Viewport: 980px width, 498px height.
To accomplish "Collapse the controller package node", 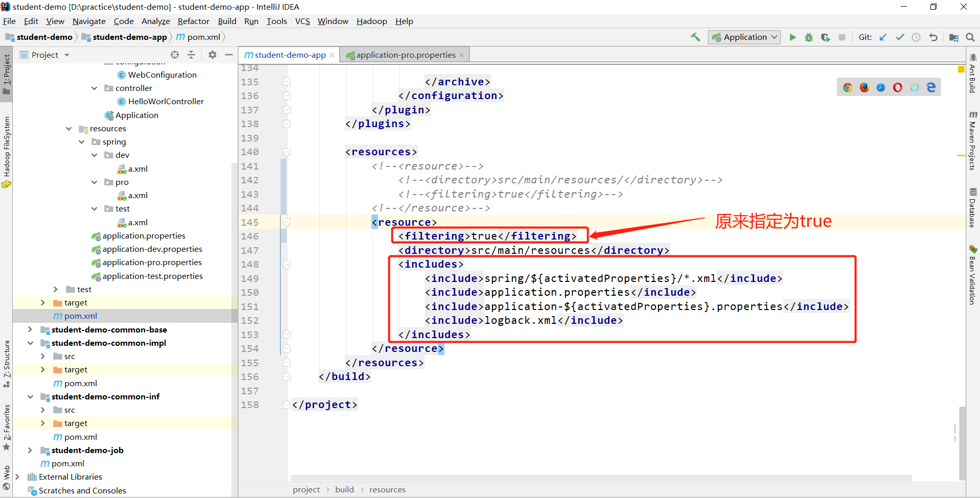I will pos(94,88).
